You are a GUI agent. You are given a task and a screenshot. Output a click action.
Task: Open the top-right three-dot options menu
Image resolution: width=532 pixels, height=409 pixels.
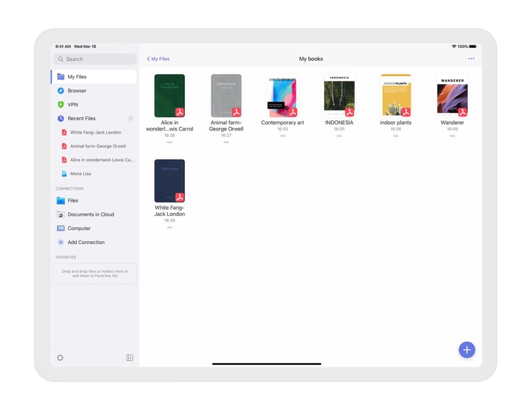[x=471, y=59]
